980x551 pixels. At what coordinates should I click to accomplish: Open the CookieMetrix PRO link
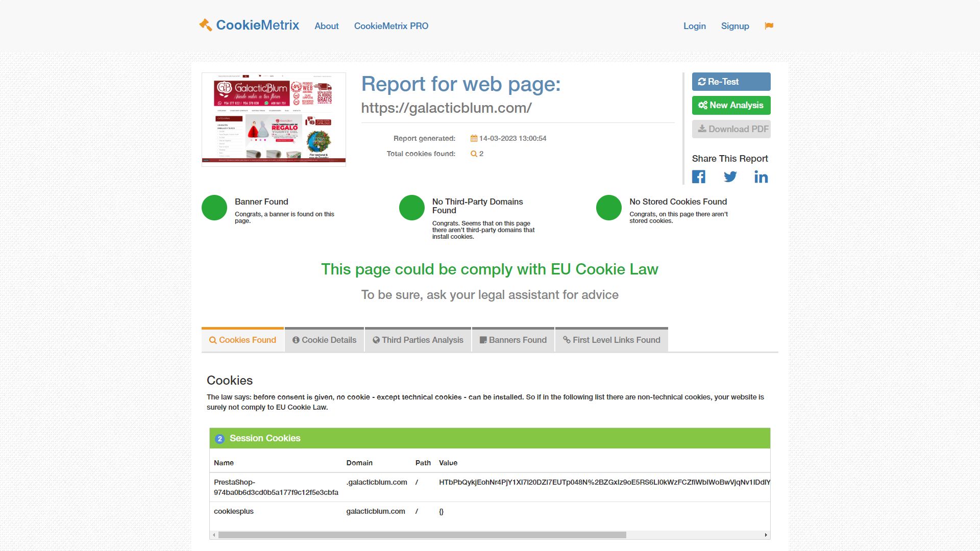(x=391, y=26)
